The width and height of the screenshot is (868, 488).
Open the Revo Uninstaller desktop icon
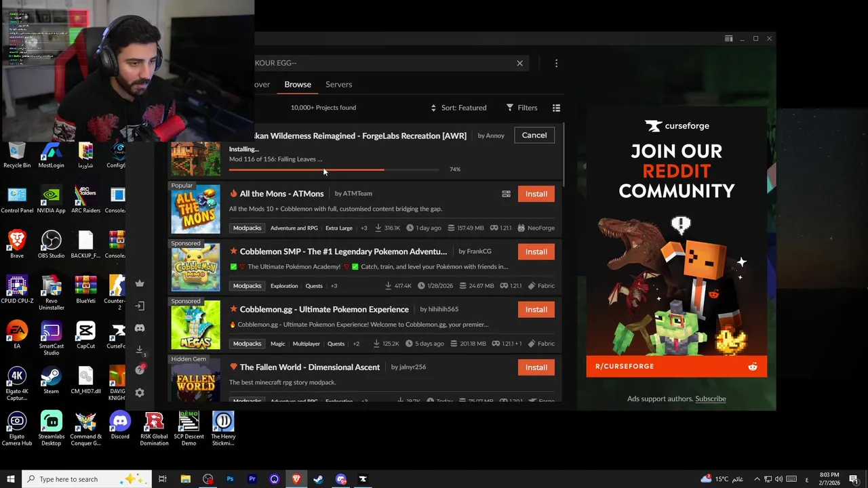(51, 293)
